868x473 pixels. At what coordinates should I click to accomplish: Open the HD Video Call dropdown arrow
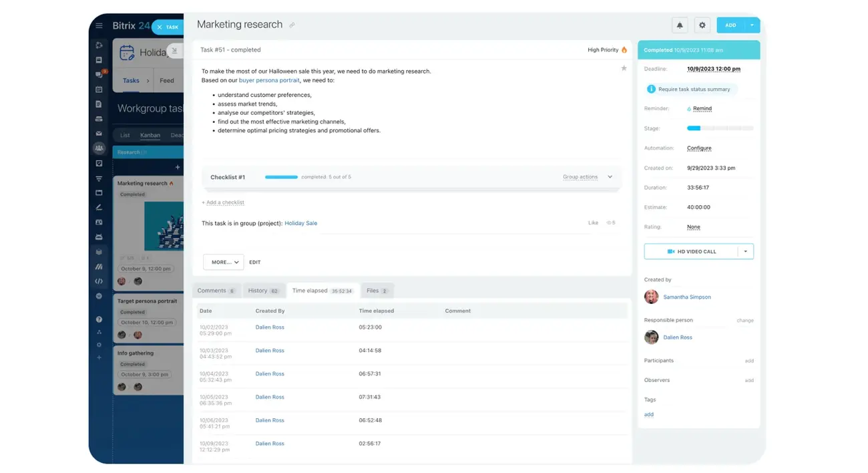pyautogui.click(x=746, y=252)
